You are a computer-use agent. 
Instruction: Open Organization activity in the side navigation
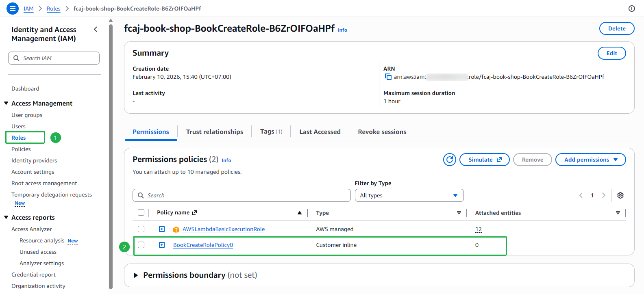(x=38, y=286)
